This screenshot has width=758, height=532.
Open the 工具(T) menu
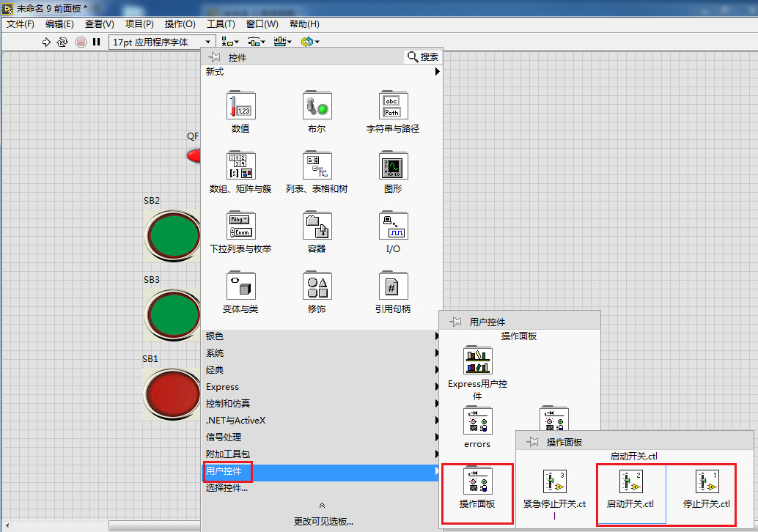pyautogui.click(x=221, y=23)
